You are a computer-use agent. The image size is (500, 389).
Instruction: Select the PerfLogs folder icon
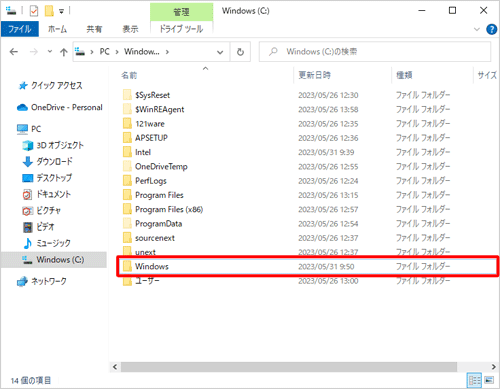[x=127, y=181]
